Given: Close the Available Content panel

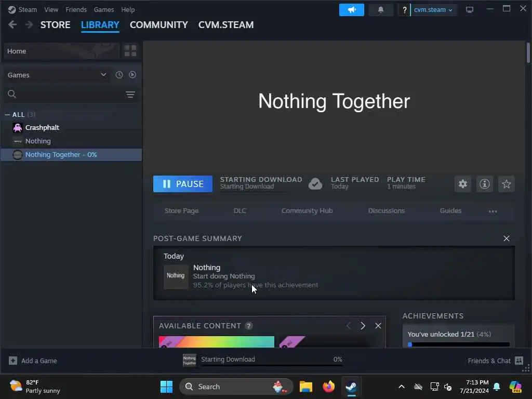Looking at the screenshot, I should pos(378,326).
